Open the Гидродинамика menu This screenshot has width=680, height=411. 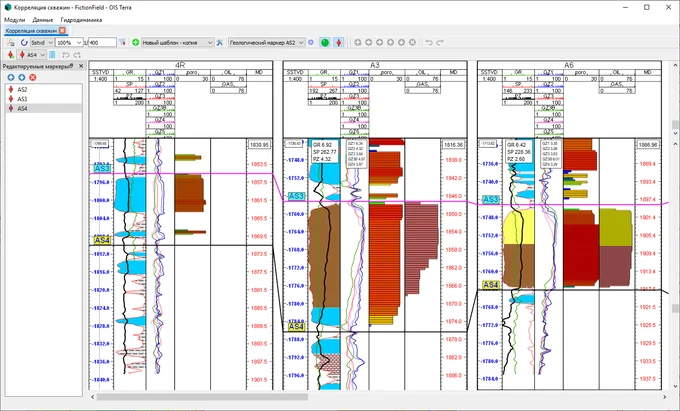pos(80,20)
